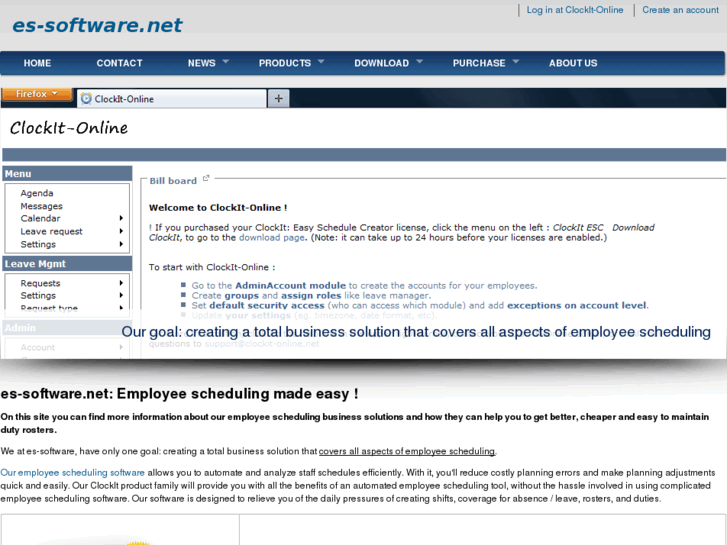Expand the Leave Mgmt Settings arrow
Screen dimensions: 727x545
pos(121,295)
